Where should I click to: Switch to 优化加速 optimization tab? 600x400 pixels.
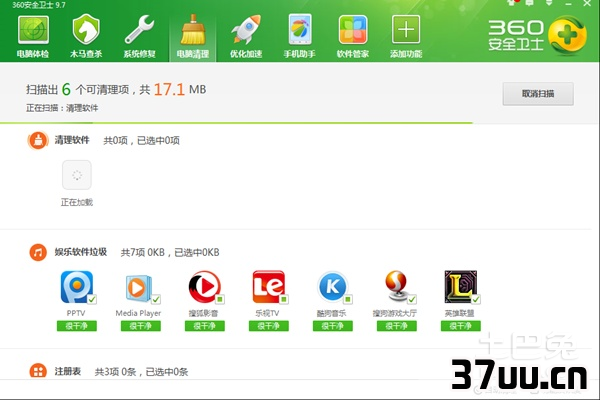pos(246,37)
